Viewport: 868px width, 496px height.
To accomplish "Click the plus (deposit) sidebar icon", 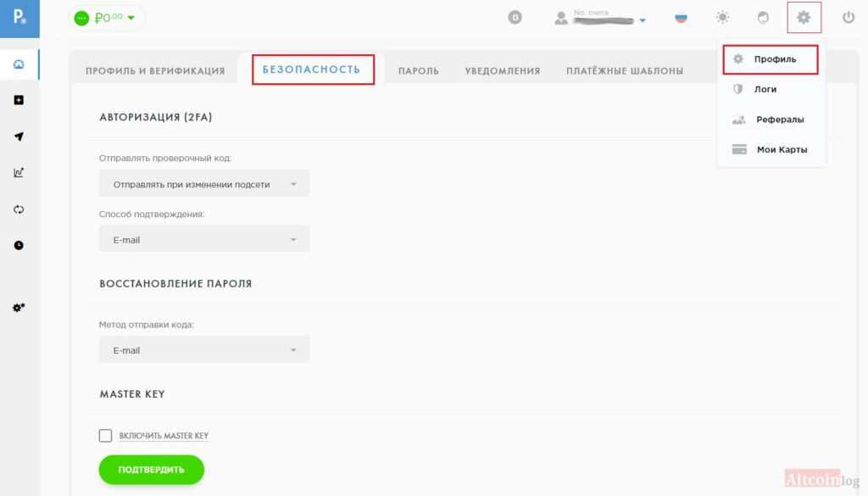I will pyautogui.click(x=19, y=100).
